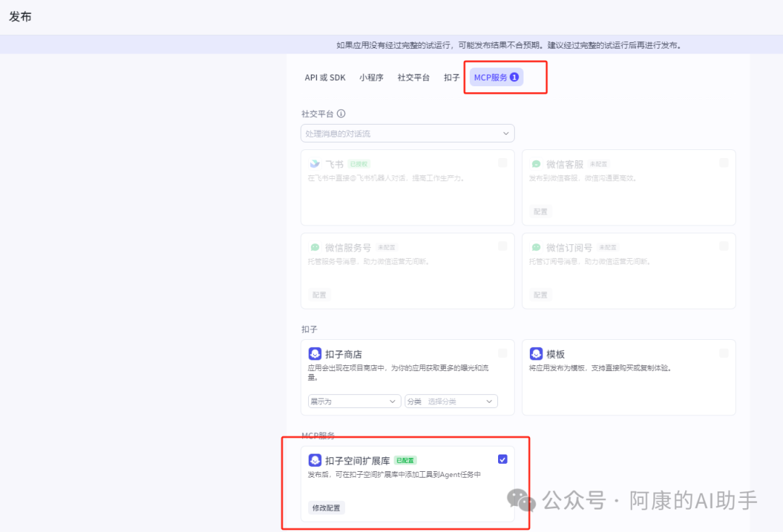Click the 发布后 Agent任务 description text
The width and height of the screenshot is (783, 532).
[x=394, y=475]
